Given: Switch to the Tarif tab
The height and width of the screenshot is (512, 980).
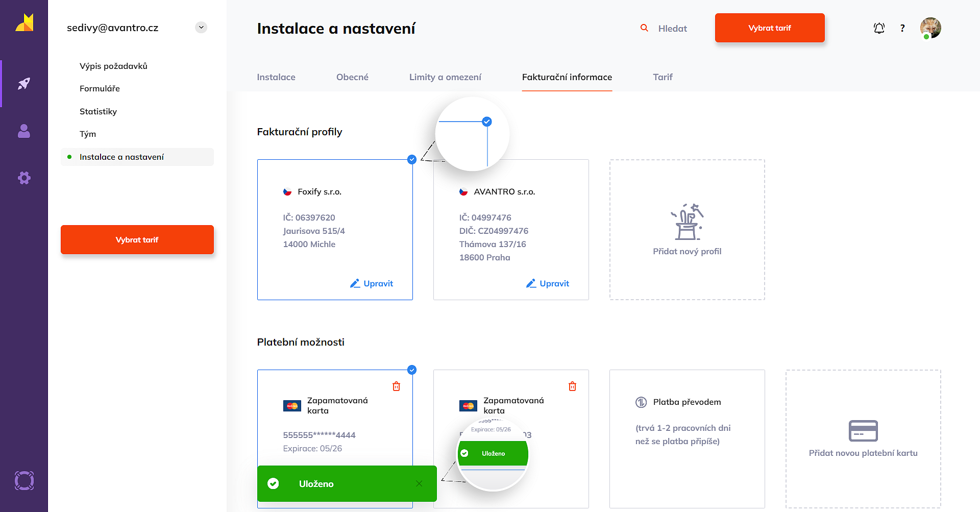Looking at the screenshot, I should coord(663,77).
